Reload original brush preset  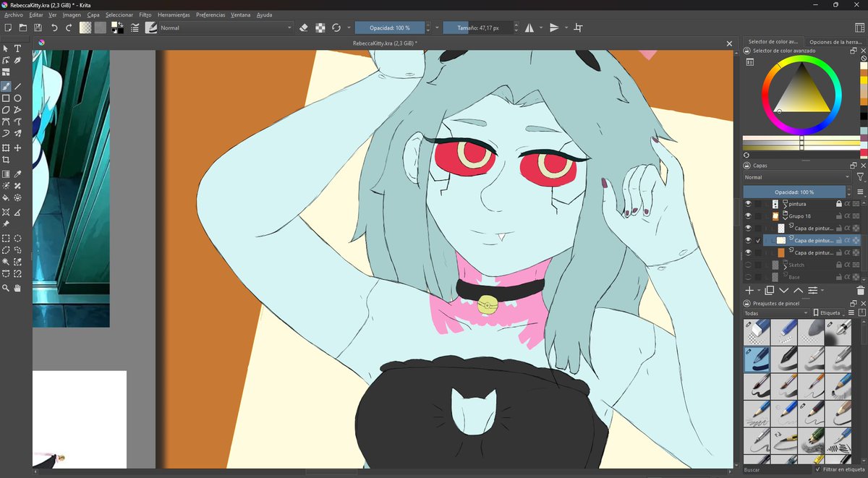coord(336,27)
